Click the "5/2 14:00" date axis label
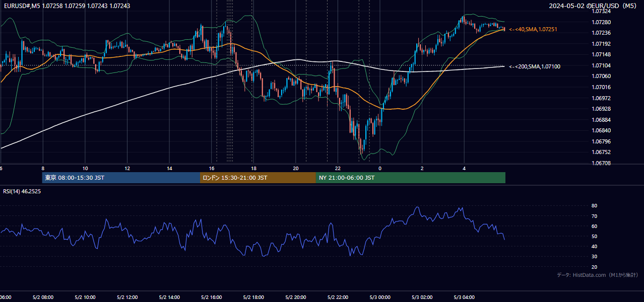 pos(169,297)
